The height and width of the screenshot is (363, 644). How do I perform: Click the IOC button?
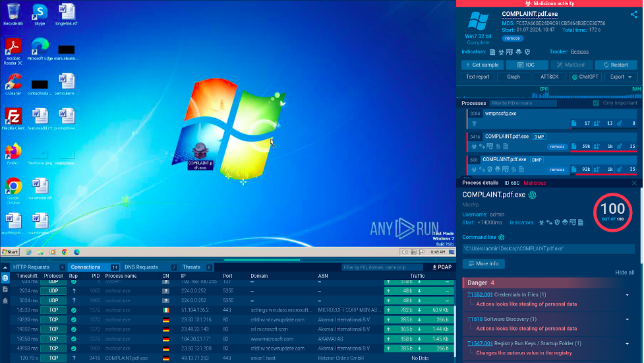[x=527, y=65]
